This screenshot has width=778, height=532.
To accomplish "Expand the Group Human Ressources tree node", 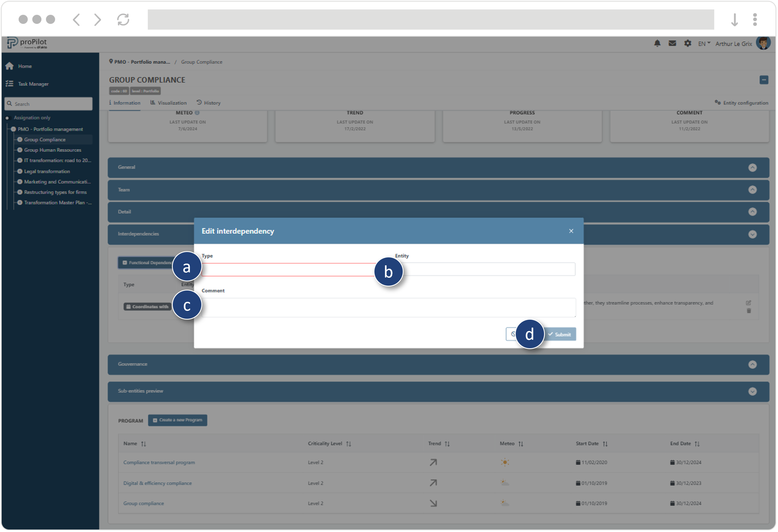I will click(20, 150).
